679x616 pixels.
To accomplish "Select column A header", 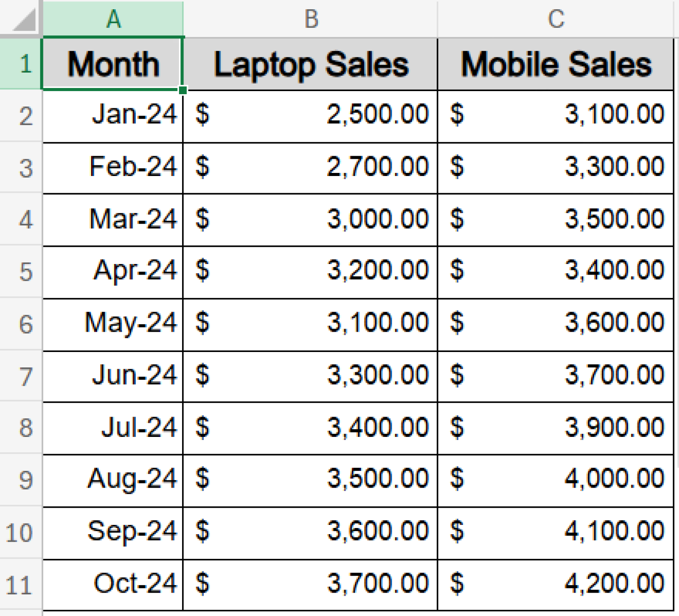I will pyautogui.click(x=113, y=19).
